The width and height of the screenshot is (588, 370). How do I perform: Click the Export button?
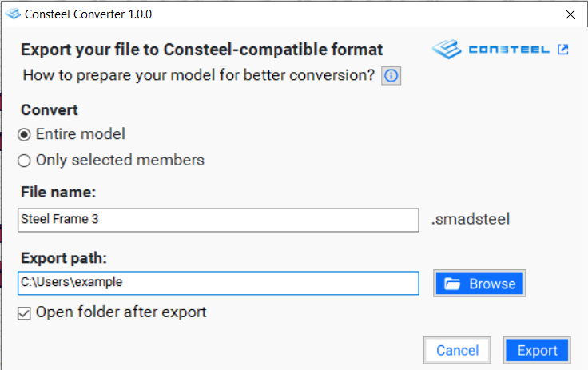pyautogui.click(x=537, y=351)
